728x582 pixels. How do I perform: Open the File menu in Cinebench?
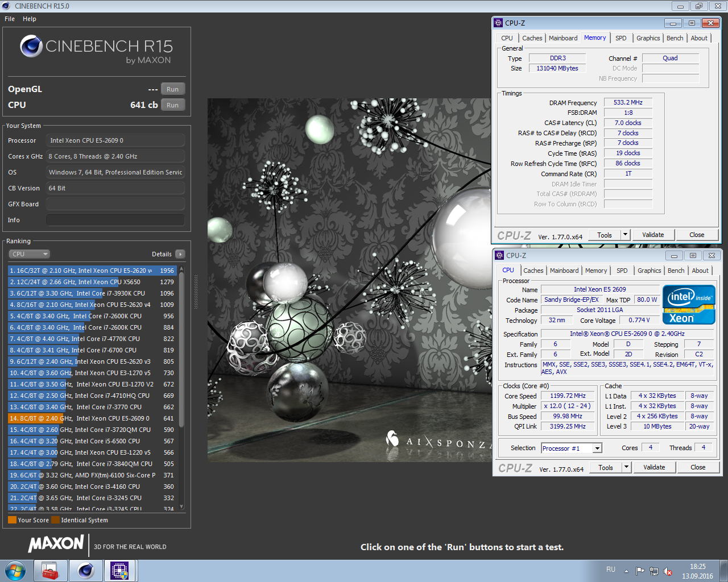click(x=10, y=19)
